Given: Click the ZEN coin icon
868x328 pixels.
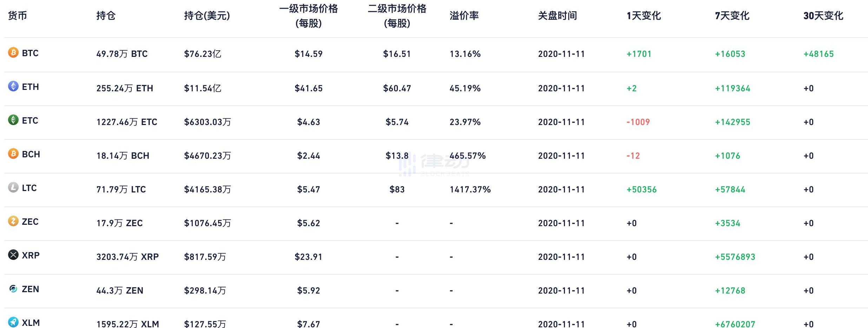Looking at the screenshot, I should pos(13,289).
